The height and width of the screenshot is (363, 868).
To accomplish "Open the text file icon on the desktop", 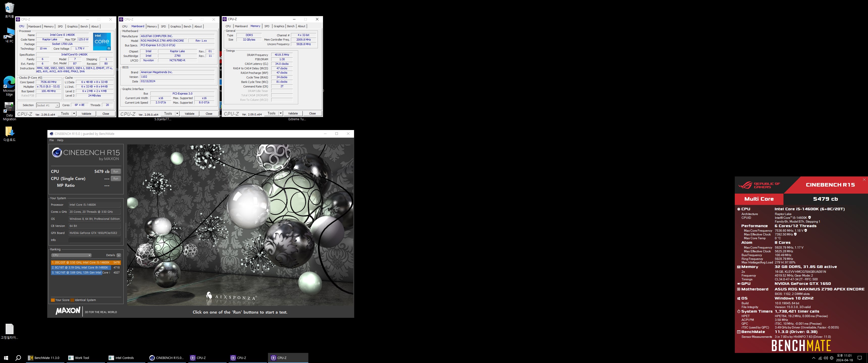I will [x=9, y=331].
